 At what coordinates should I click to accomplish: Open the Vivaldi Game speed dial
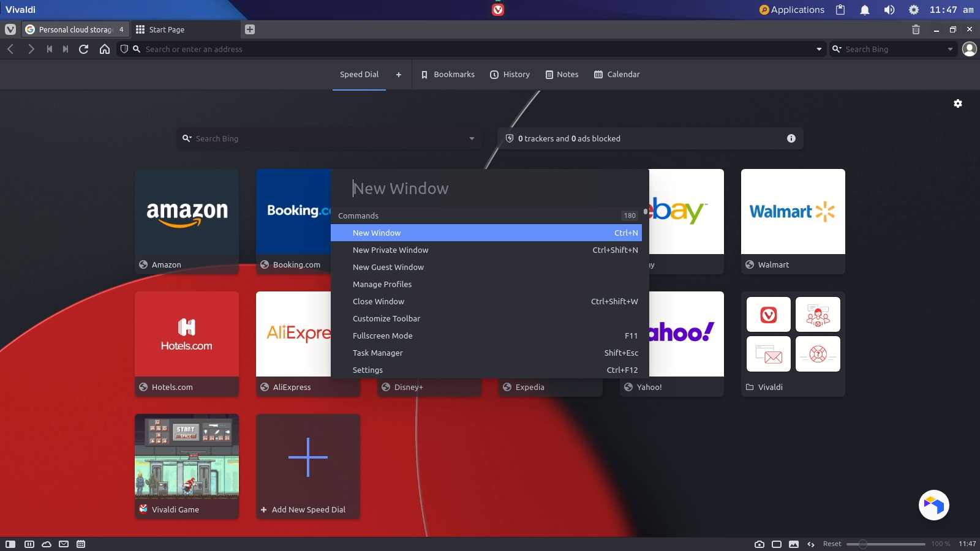[x=187, y=467]
